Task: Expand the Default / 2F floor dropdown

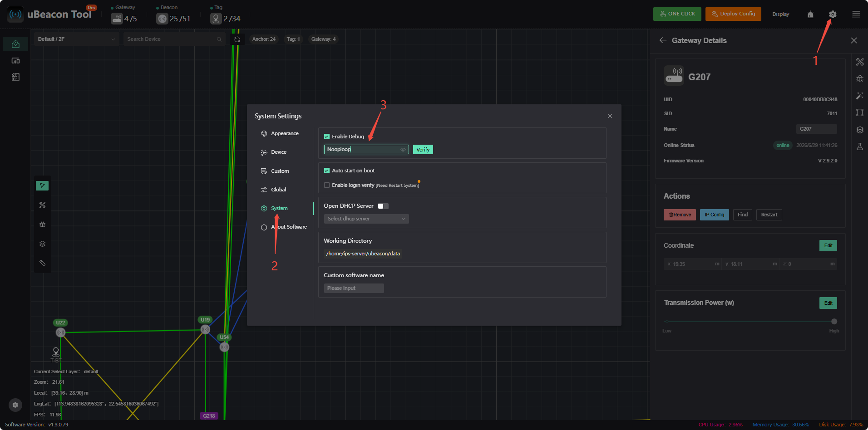Action: click(x=76, y=39)
